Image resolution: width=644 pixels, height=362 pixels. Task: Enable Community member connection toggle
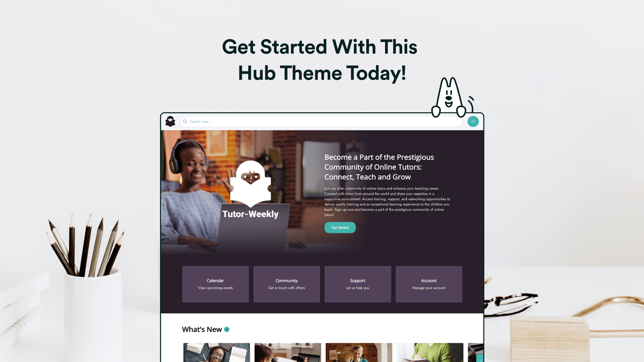(286, 283)
